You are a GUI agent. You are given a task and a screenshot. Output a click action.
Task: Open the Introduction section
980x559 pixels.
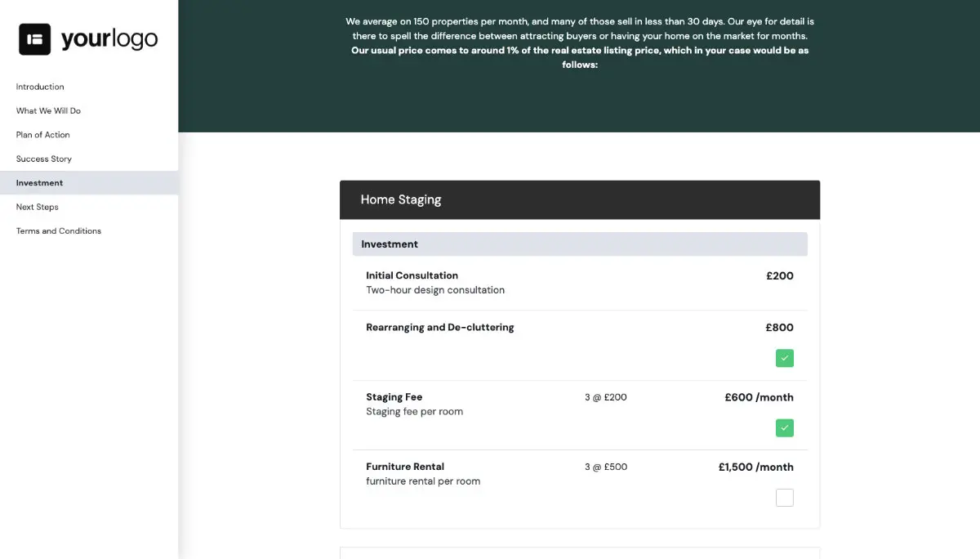(39, 87)
